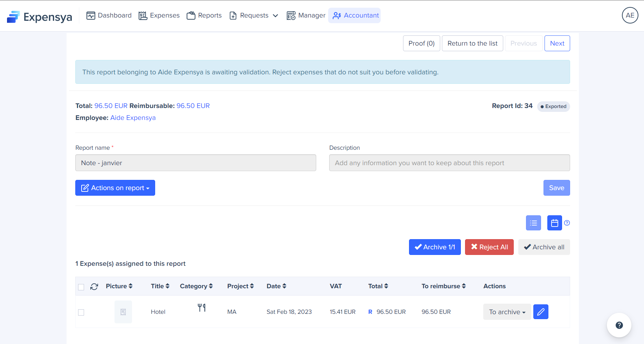
Task: Select all expenses header checkbox
Action: click(x=81, y=287)
